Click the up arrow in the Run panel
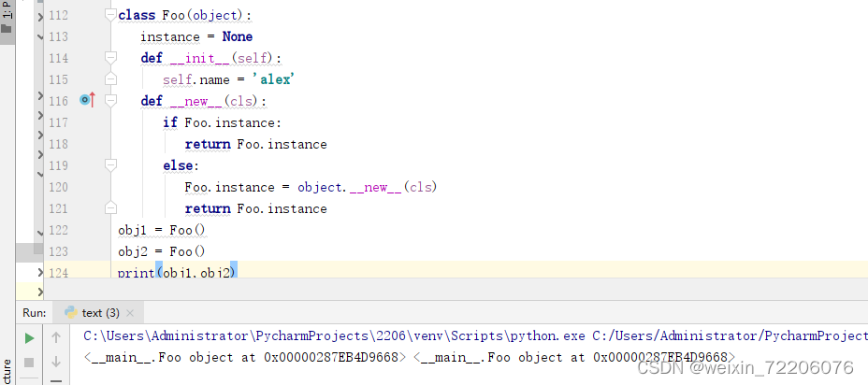Image resolution: width=868 pixels, height=385 pixels. click(x=56, y=337)
